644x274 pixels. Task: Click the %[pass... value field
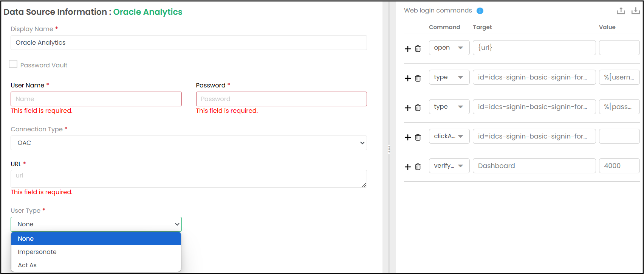click(x=619, y=107)
